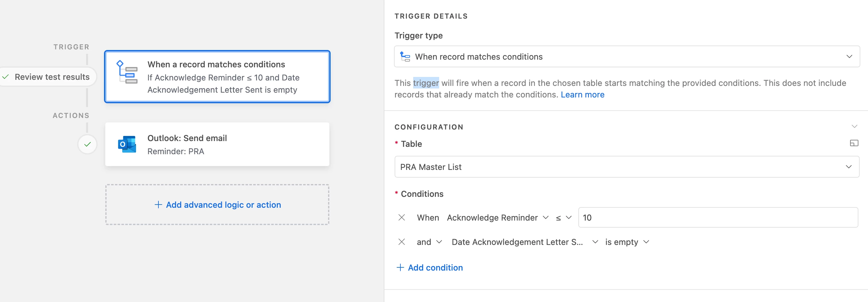This screenshot has width=868, height=302.
Task: Click Add advanced logic or action
Action: (217, 205)
